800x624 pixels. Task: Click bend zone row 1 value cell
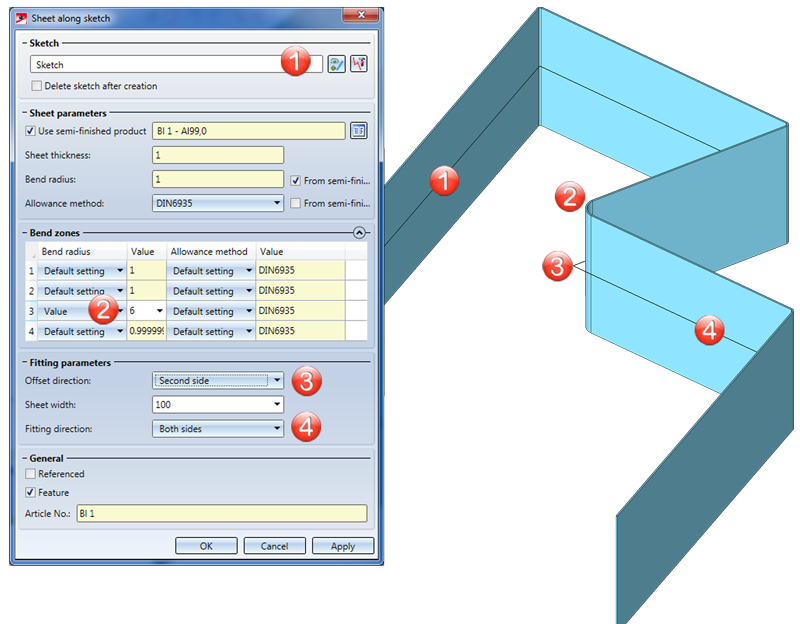(146, 270)
